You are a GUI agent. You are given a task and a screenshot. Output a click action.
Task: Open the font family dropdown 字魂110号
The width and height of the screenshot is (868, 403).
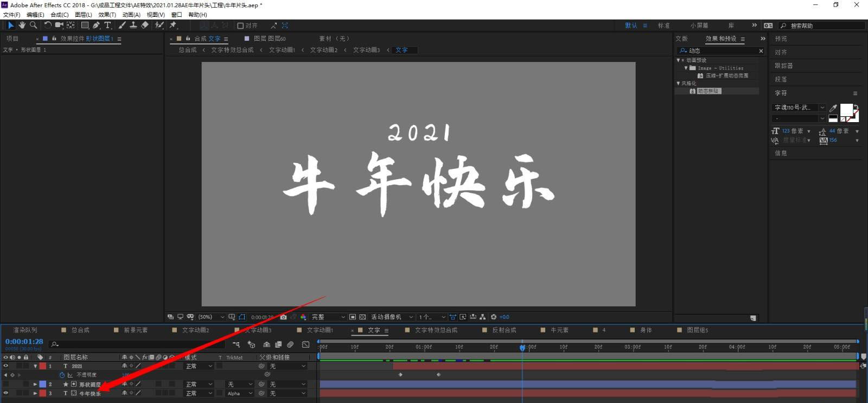[799, 108]
